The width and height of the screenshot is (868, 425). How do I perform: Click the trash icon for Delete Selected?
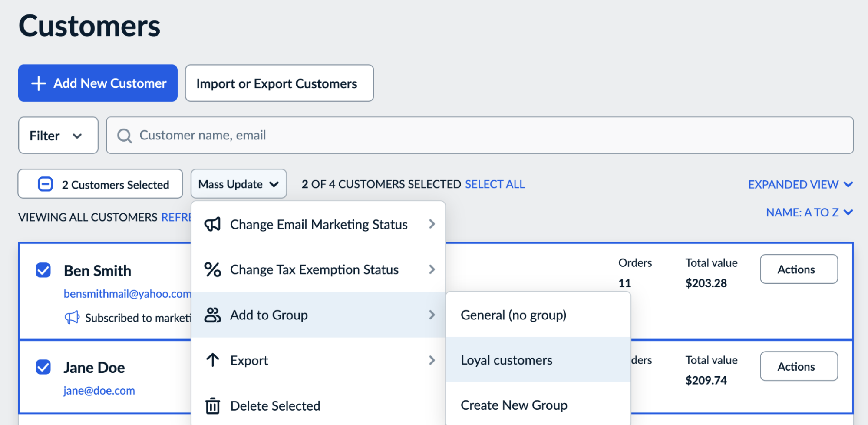tap(212, 405)
